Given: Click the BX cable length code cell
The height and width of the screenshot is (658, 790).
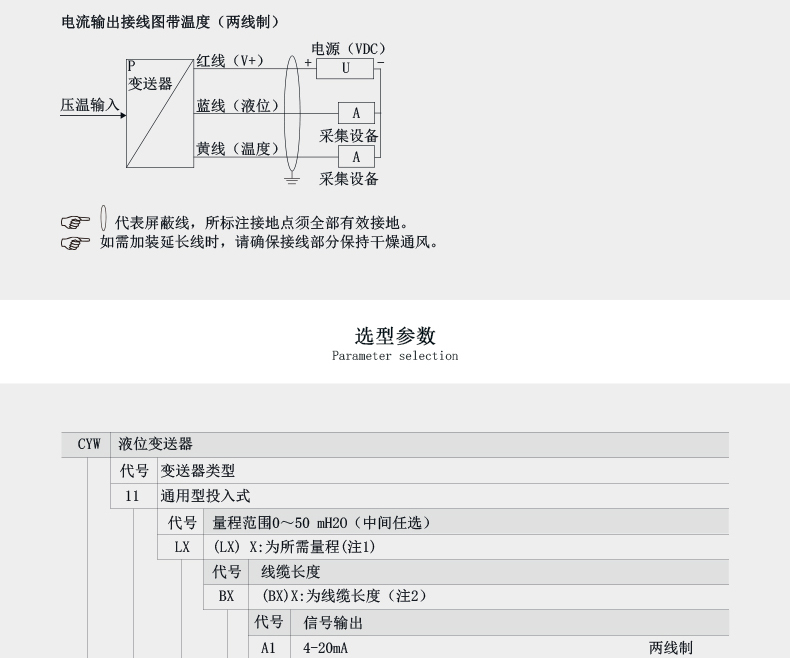Looking at the screenshot, I should (226, 596).
